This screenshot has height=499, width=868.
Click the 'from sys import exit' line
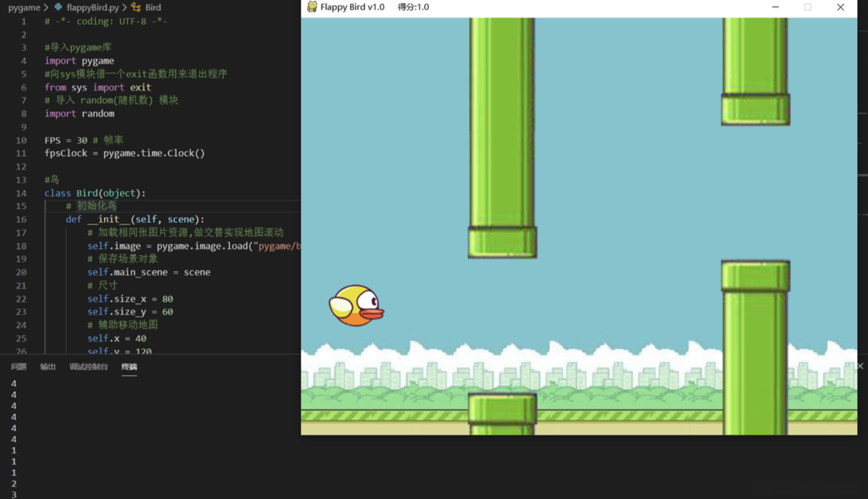pos(98,87)
